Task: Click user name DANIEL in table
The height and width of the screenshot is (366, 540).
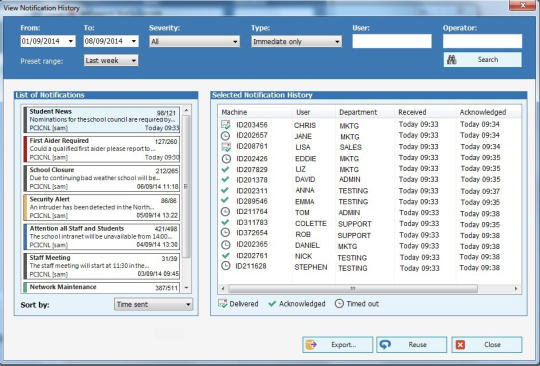Action: tap(307, 245)
